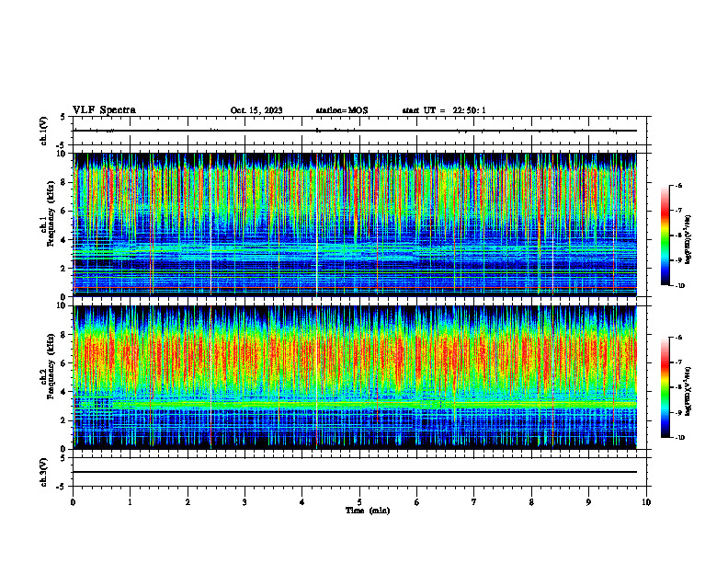
Task: Click the "ch.1(V)" axis label
Action: coord(44,131)
